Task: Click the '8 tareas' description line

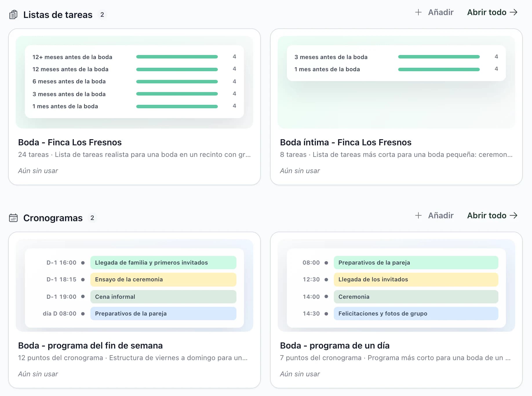Action: (396, 155)
